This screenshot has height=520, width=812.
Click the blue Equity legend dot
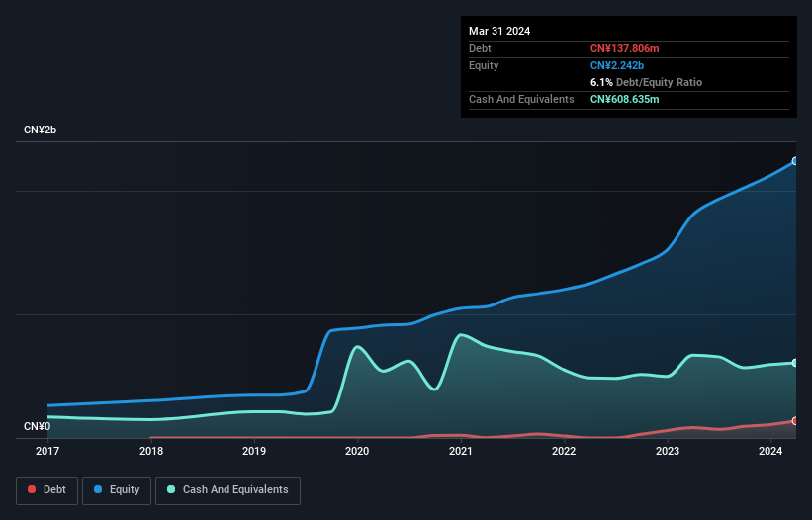(98, 489)
